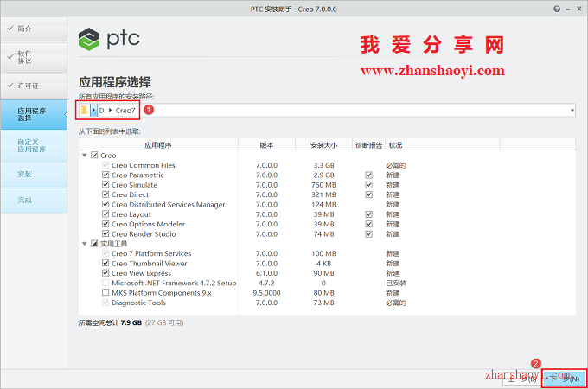Uncheck Creo Thumbnail Viewer

click(105, 263)
